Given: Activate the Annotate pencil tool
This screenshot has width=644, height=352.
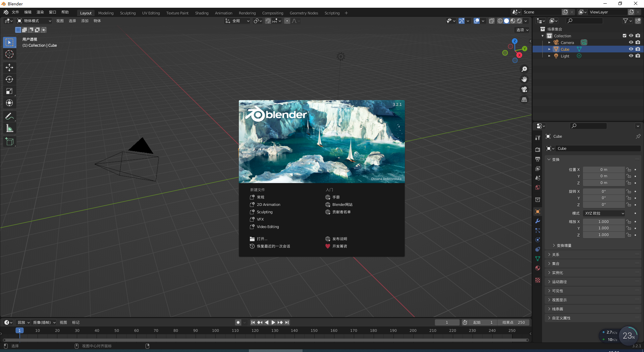Looking at the screenshot, I should [x=9, y=117].
